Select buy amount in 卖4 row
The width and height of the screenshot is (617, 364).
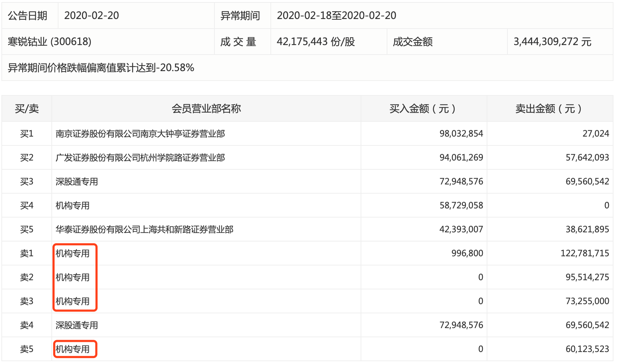461,325
